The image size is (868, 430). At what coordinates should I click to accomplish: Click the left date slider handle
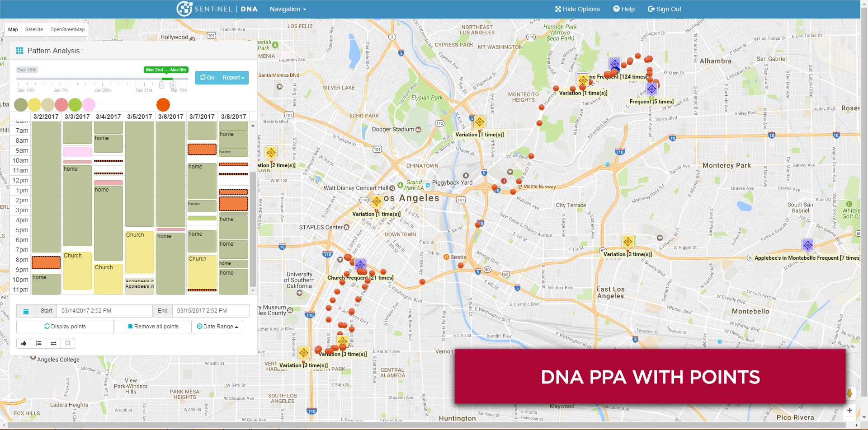point(161,84)
